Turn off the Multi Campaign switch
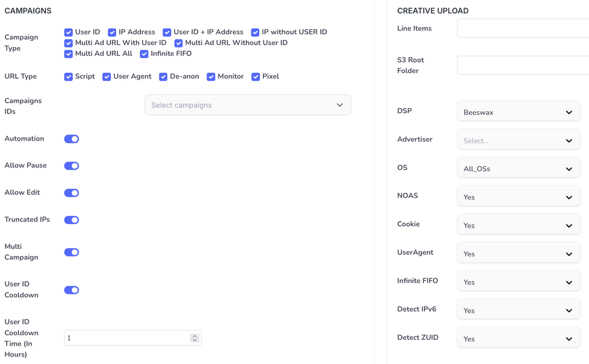Screen dimensions: 589x364 71,252
